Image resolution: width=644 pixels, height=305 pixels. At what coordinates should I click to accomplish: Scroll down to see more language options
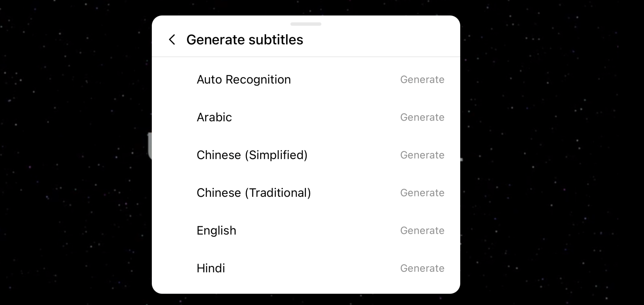click(x=306, y=205)
